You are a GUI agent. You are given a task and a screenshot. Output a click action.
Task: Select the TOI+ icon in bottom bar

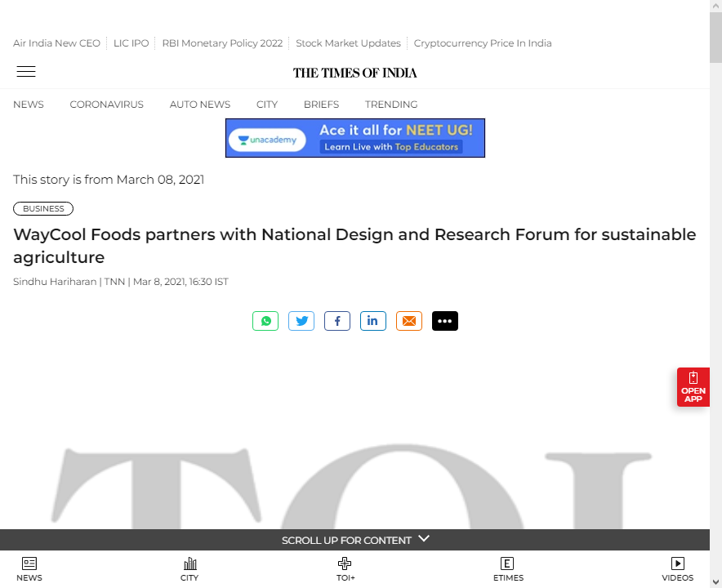345,568
